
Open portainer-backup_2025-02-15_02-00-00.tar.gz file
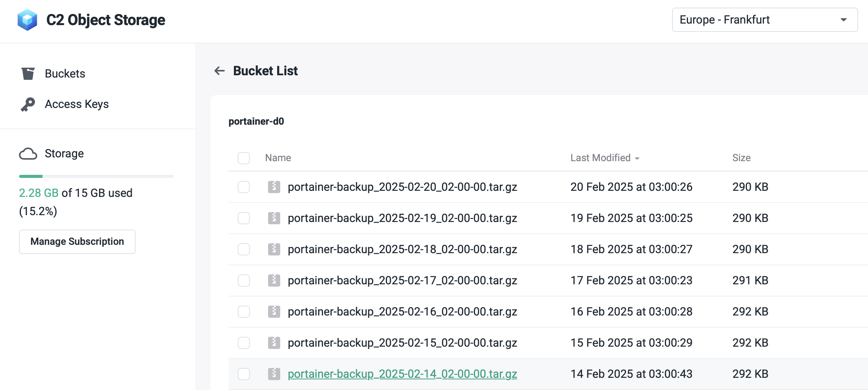[x=402, y=343]
